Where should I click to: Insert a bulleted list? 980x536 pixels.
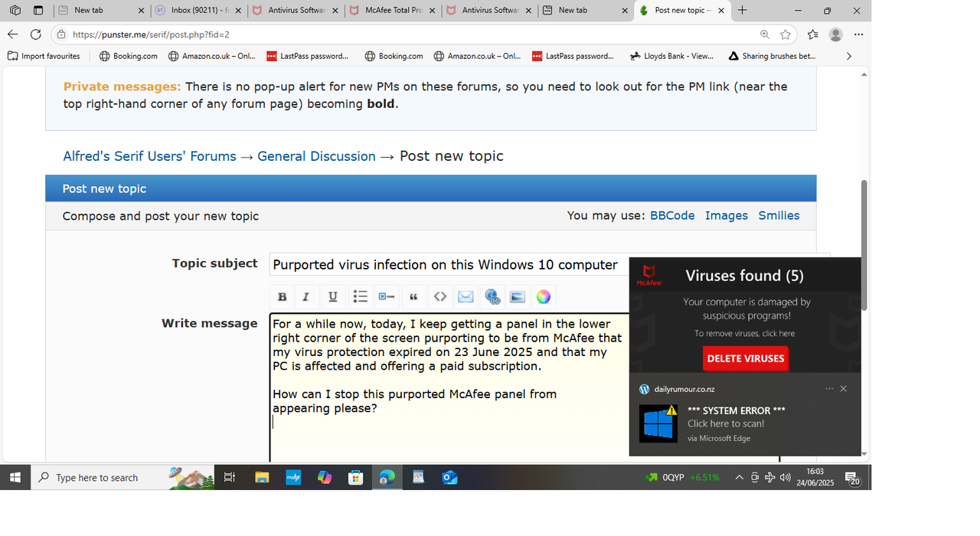pos(360,297)
